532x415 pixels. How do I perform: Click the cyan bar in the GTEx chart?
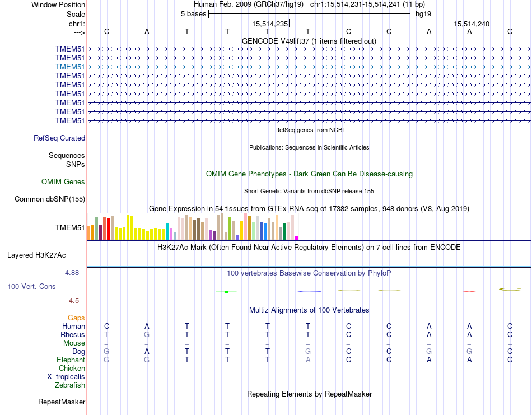pyautogui.click(x=167, y=232)
